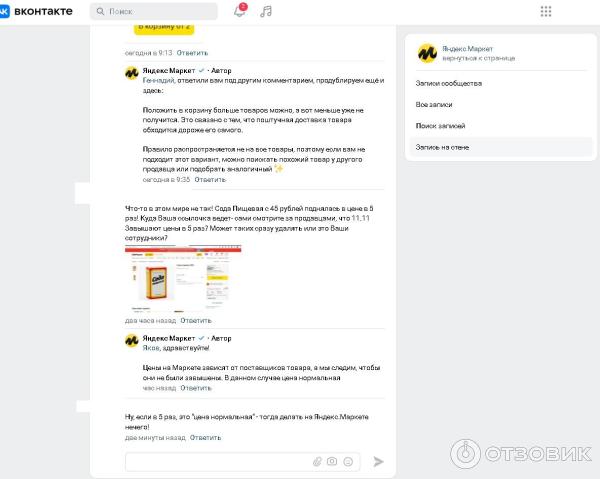The image size is (600, 479).
Task: Open the services grid icon
Action: point(546,11)
